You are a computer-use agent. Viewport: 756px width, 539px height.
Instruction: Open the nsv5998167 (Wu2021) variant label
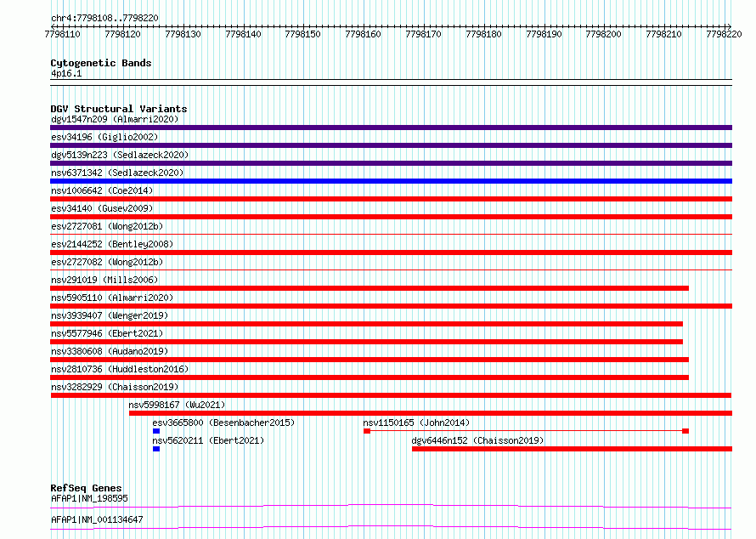[x=177, y=405]
